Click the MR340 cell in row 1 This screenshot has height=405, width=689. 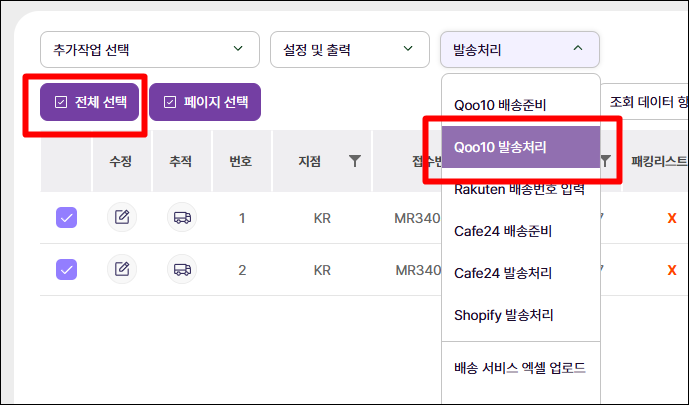[417, 218]
